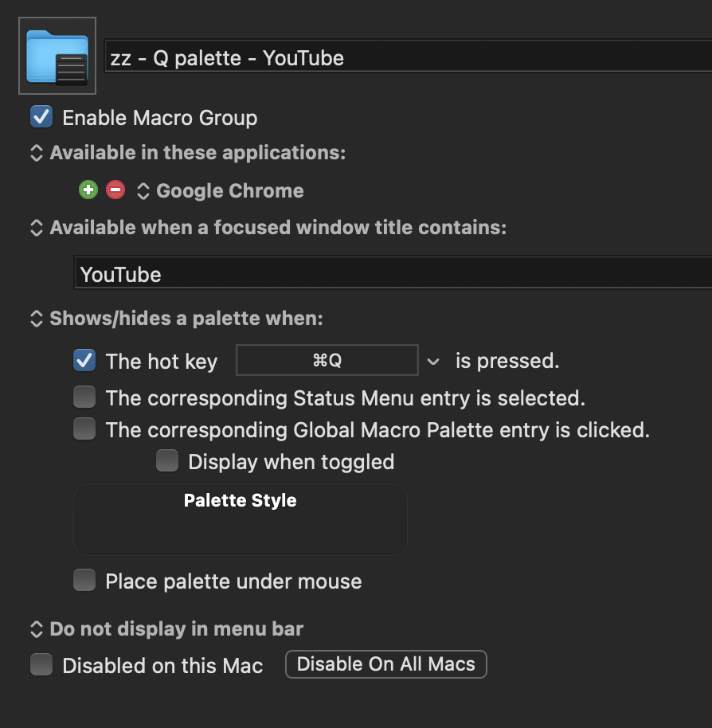Image resolution: width=712 pixels, height=728 pixels.
Task: Open the focused window title condition popup
Action: [37, 229]
